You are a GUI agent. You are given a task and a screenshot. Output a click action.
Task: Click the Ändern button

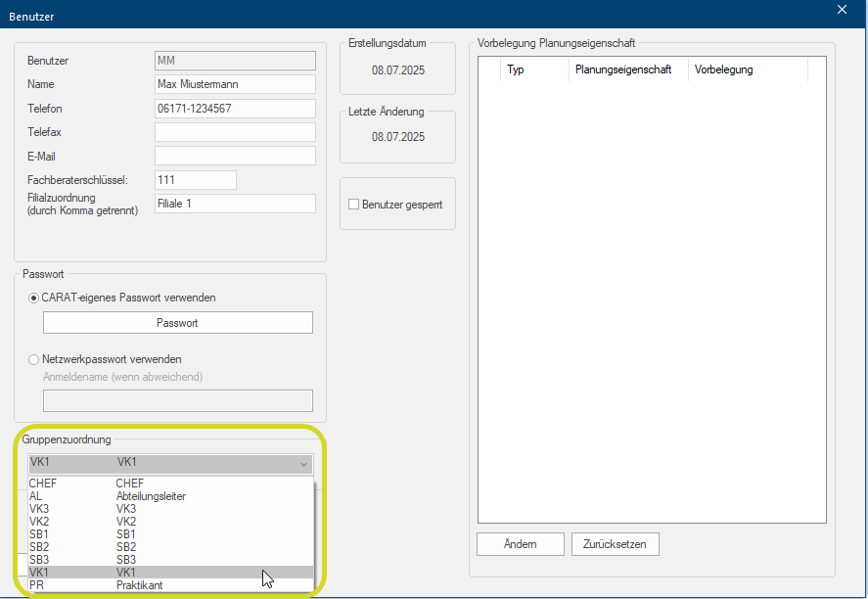tap(520, 543)
